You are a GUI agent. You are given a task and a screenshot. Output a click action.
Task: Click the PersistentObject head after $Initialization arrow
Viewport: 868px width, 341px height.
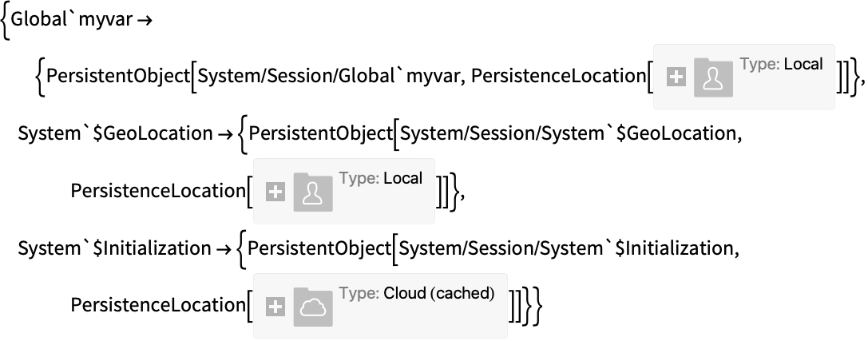pyautogui.click(x=319, y=248)
